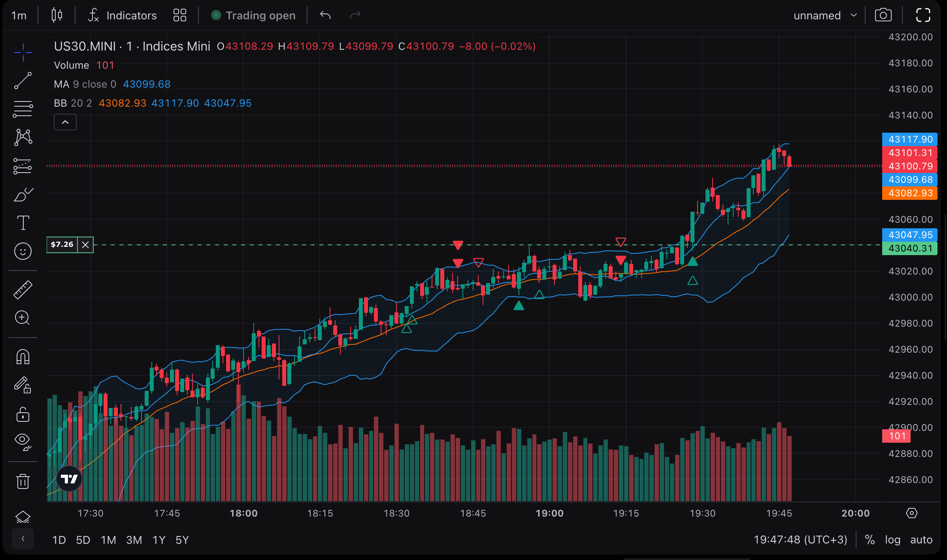Screen dimensions: 947x560
Task: Activate the zoom in tool
Action: (x=23, y=318)
